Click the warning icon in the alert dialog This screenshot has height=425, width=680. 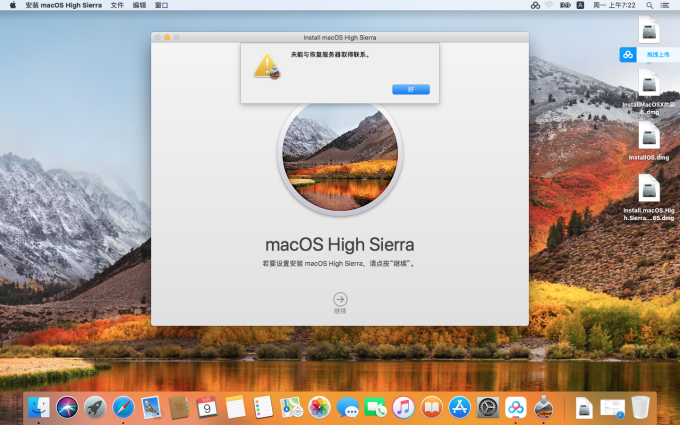point(267,66)
